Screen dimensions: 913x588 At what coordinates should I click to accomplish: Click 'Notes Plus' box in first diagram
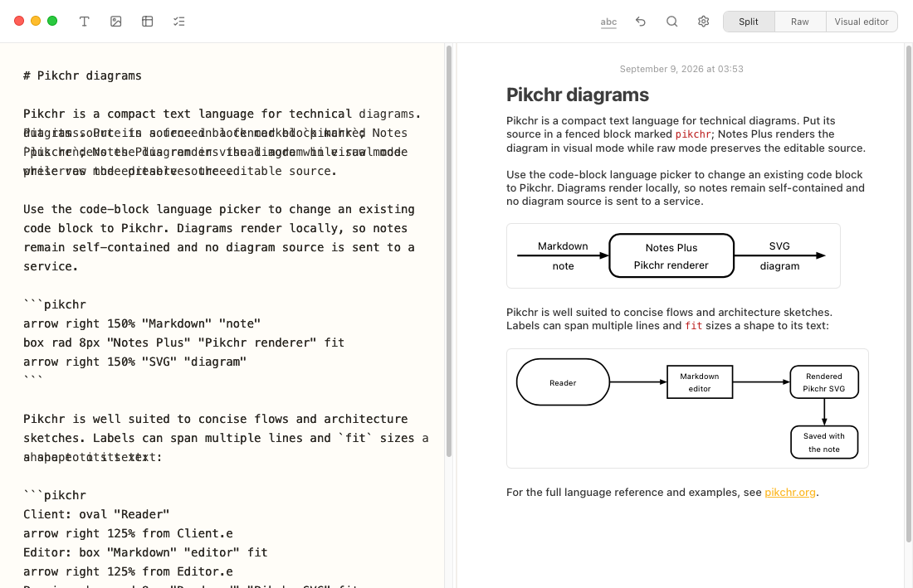(671, 256)
